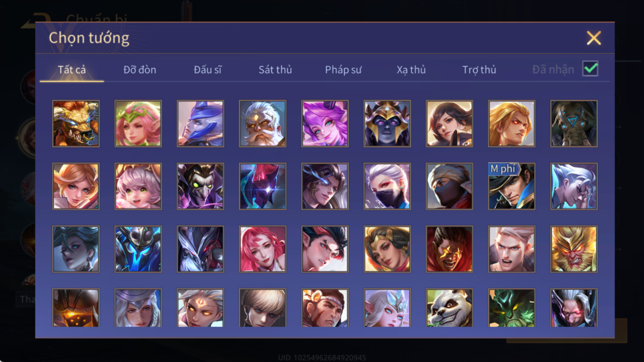644x362 pixels.
Task: Toggle the 'Đã nhận' checkbox
Action: click(x=590, y=69)
